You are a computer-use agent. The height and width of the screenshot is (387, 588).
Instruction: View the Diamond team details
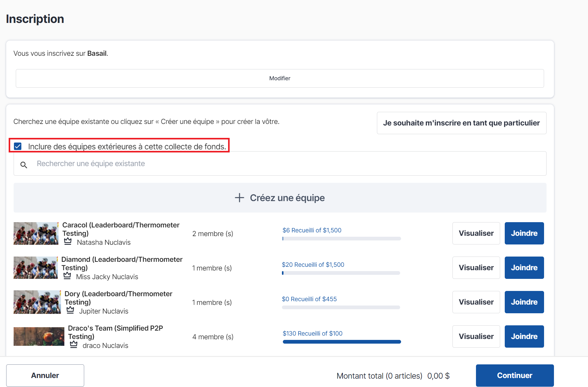476,268
